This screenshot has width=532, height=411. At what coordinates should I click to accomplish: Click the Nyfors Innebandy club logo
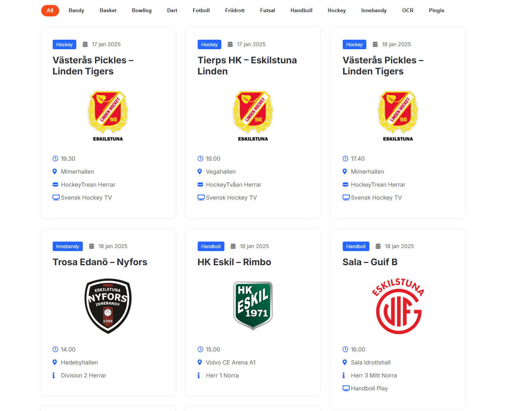pyautogui.click(x=108, y=306)
